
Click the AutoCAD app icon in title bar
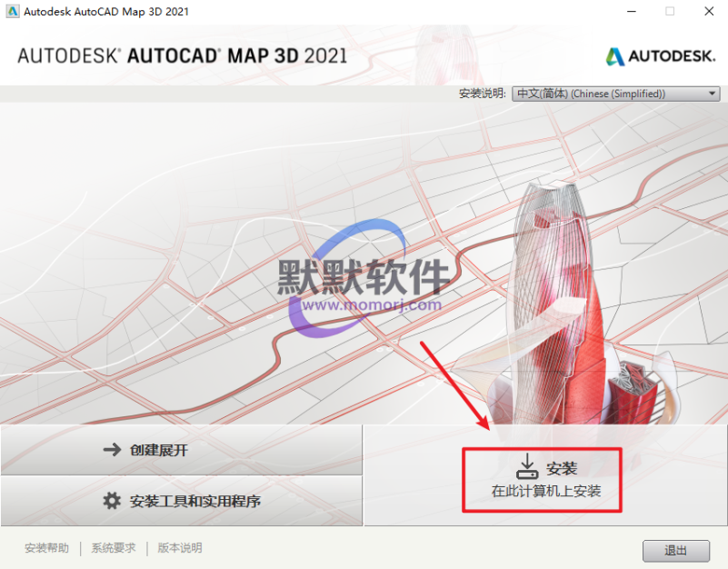(x=13, y=11)
